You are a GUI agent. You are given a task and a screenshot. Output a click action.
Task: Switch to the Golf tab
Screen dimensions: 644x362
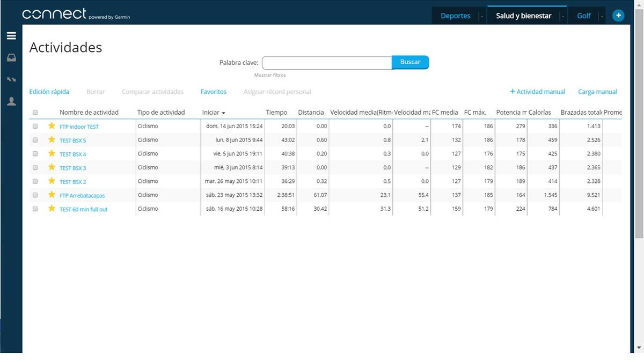(x=583, y=16)
